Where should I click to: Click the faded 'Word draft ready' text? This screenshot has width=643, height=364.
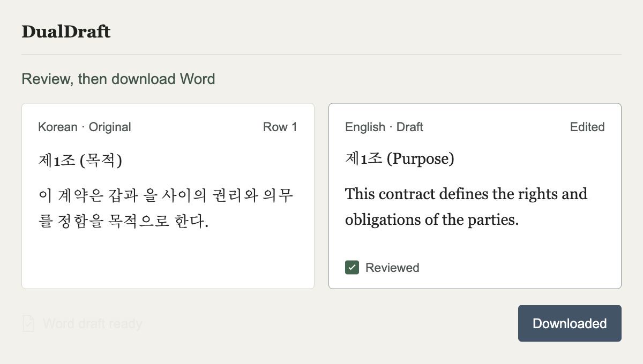pyautogui.click(x=92, y=324)
